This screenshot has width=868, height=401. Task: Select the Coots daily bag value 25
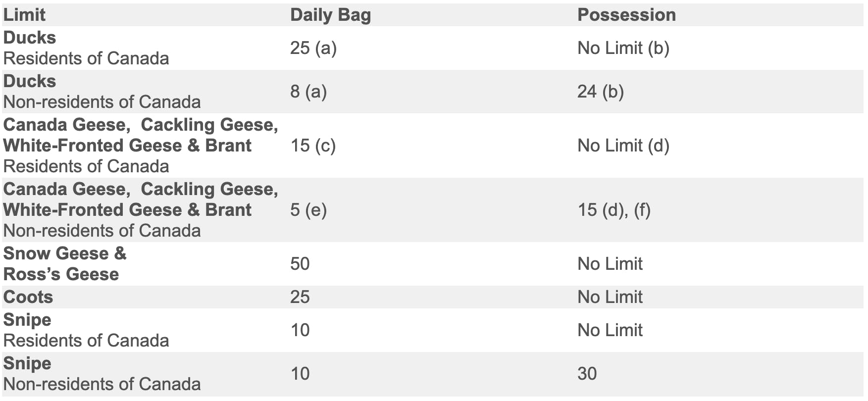300,297
